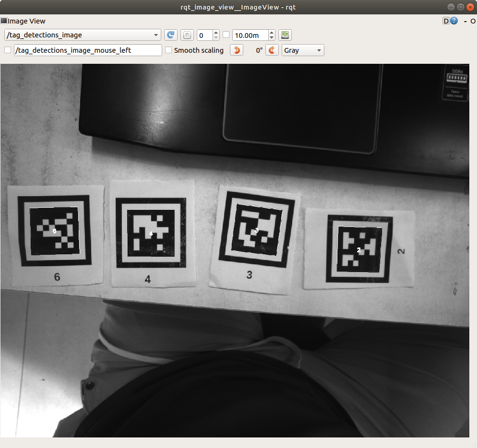Click the rqt_image_view window title bar
The height and width of the screenshot is (448, 477).
coord(238,7)
